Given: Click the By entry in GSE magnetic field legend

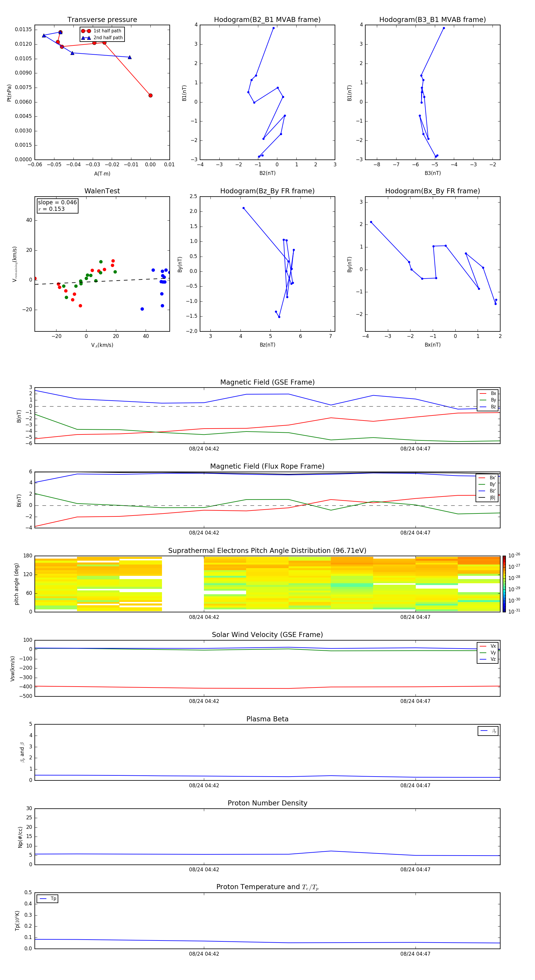Looking at the screenshot, I should click(x=488, y=400).
